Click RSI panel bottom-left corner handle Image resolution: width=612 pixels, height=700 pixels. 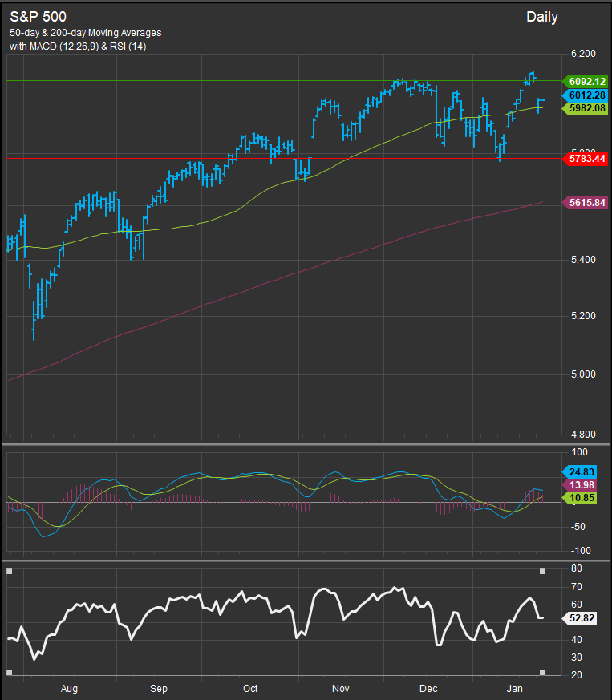pyautogui.click(x=10, y=673)
